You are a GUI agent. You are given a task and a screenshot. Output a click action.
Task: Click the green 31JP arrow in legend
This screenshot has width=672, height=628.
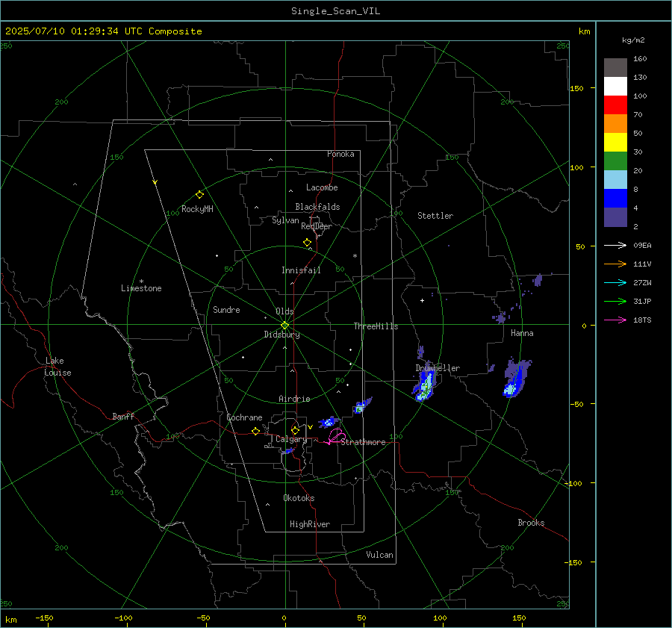[615, 302]
